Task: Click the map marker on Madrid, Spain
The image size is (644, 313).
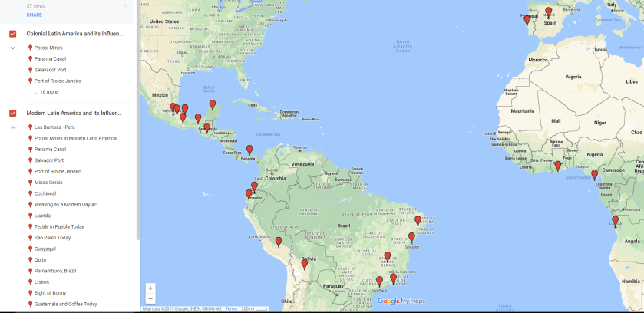Action: 548,12
